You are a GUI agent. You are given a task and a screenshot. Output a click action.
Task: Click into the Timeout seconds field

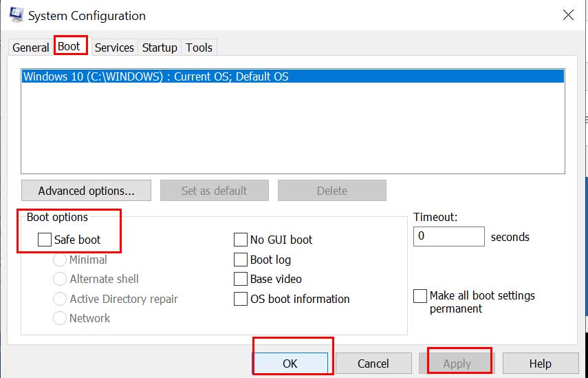pos(448,236)
